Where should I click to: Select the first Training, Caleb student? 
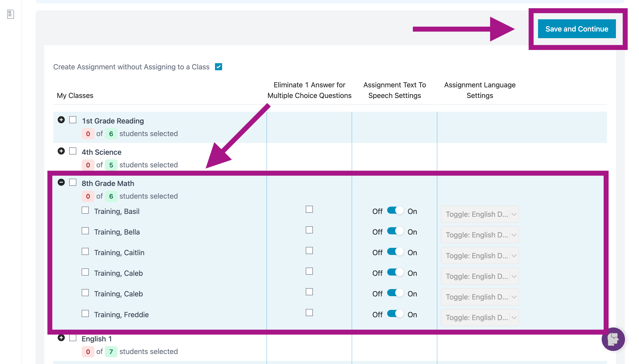coord(85,272)
